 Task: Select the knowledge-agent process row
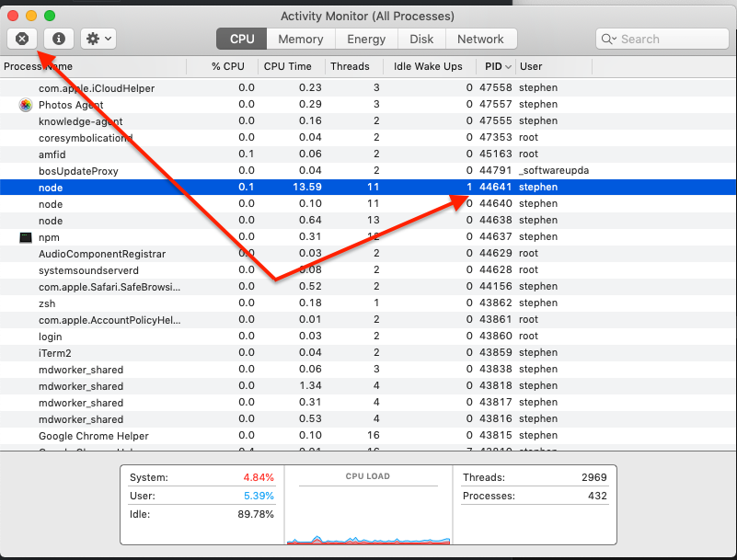coord(368,120)
